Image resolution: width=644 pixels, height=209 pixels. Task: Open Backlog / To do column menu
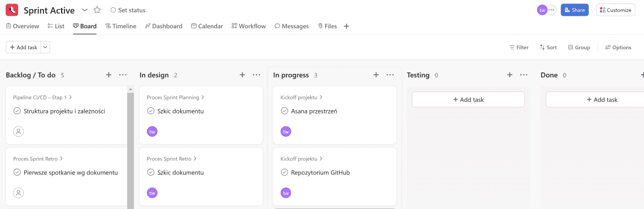(123, 75)
